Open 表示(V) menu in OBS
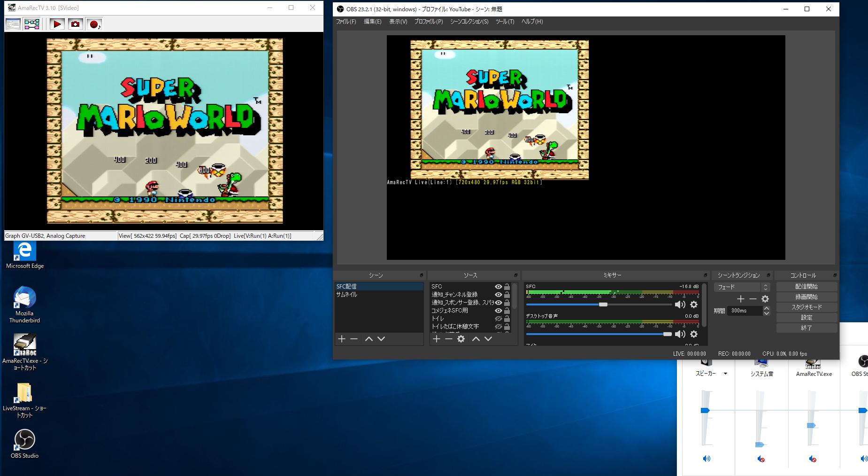The width and height of the screenshot is (868, 476). pos(398,22)
